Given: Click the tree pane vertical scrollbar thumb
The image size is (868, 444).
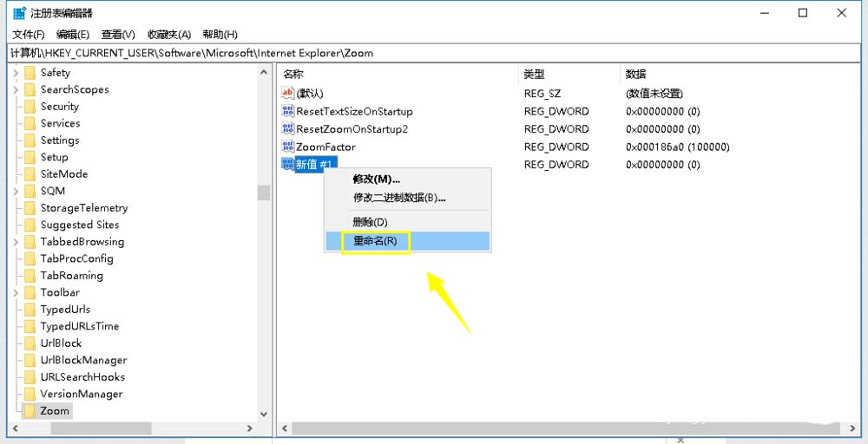Looking at the screenshot, I should click(x=264, y=192).
